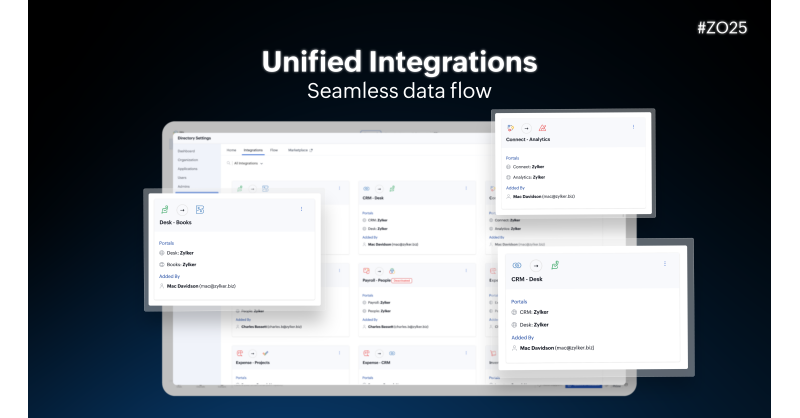Click the enlarged CRM - Desk card title

[527, 279]
